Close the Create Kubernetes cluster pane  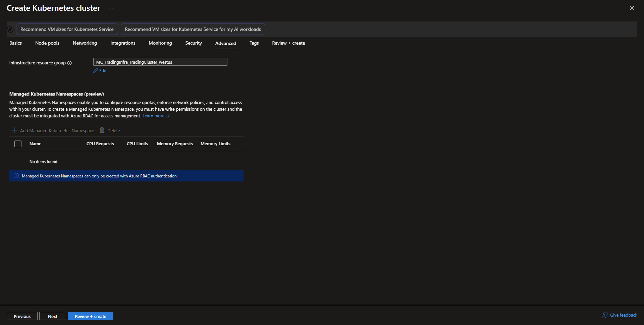point(632,8)
